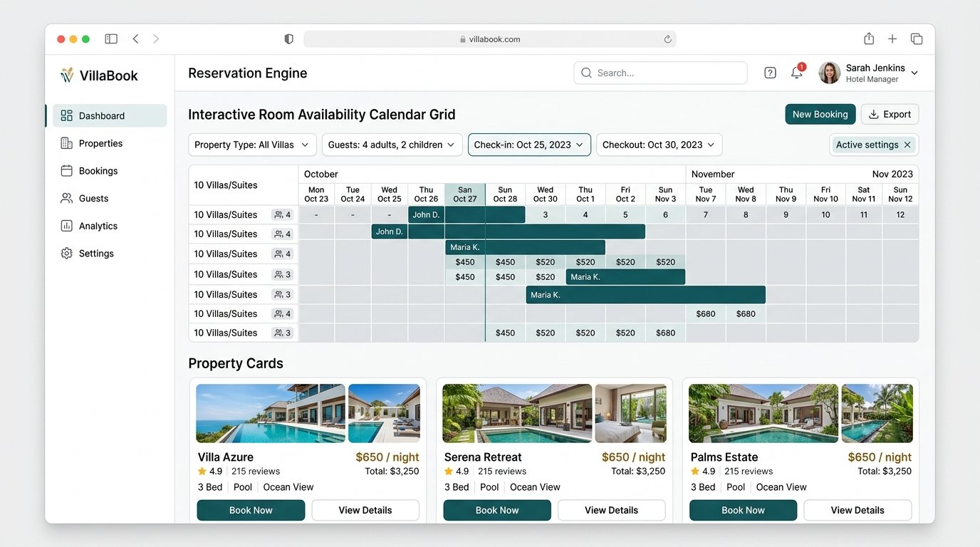Focus the Search field

click(x=660, y=73)
